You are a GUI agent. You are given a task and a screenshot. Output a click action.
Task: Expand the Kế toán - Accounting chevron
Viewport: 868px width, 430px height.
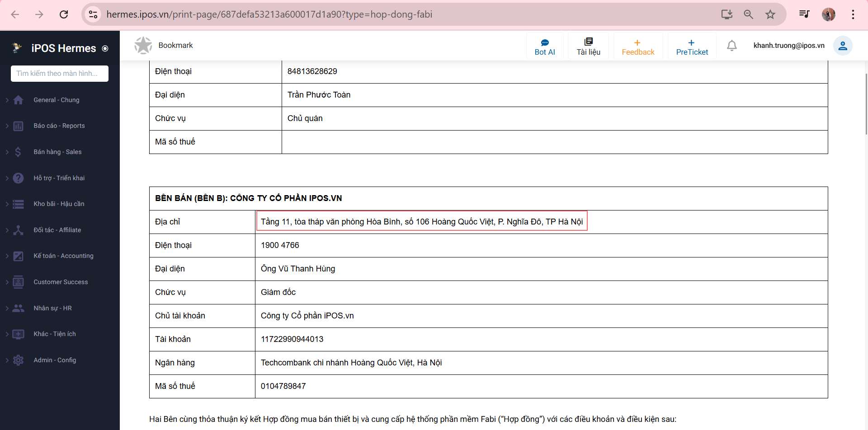pos(7,256)
